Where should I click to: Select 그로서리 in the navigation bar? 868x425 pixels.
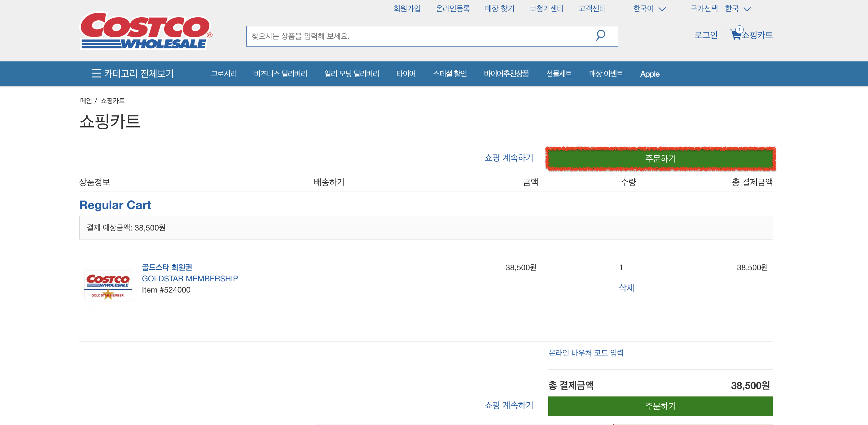pos(224,74)
